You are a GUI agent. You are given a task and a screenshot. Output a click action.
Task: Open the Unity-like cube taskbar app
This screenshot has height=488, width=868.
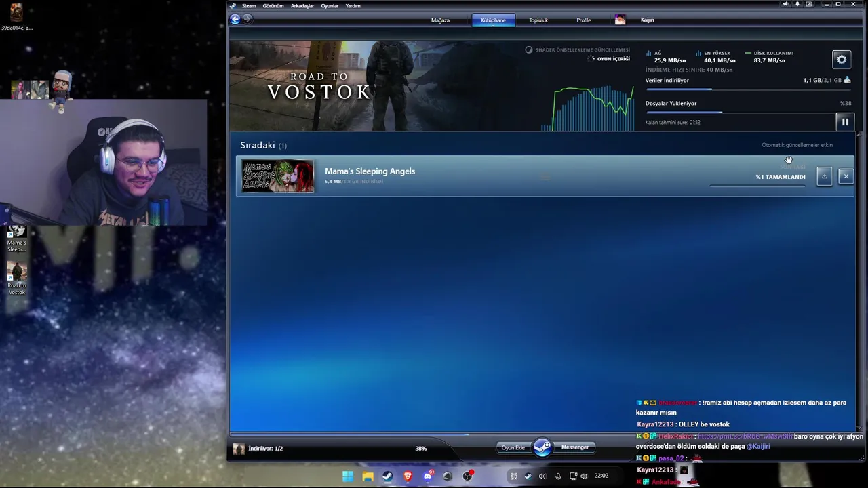[448, 476]
